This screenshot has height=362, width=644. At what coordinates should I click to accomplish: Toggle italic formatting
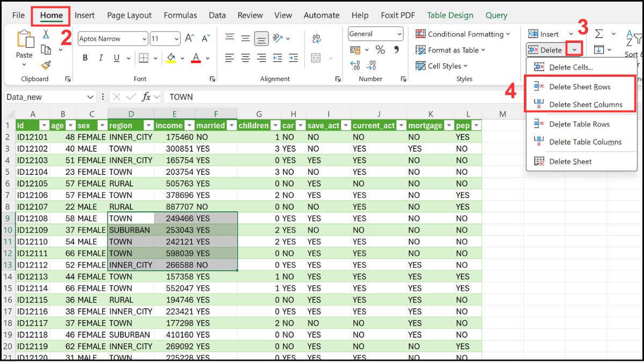101,57
